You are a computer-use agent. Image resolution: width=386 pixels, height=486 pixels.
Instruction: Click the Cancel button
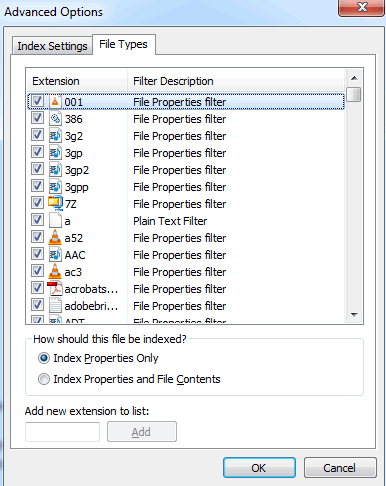[x=340, y=468]
